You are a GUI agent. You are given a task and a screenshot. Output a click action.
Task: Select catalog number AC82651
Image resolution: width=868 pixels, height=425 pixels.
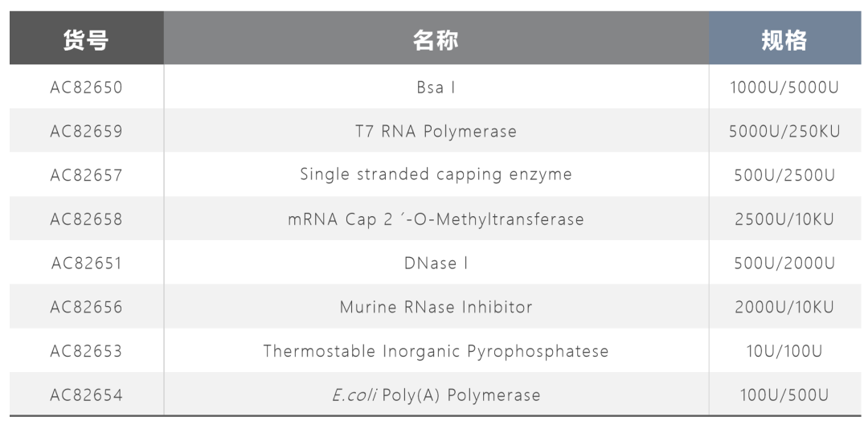coord(86,263)
